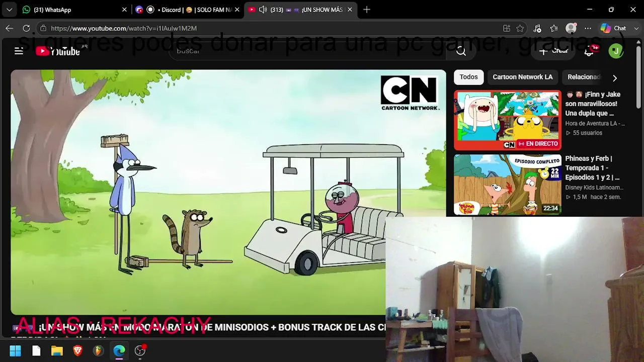
Task: Mute the YouTube tab via speaker icon
Action: (263, 10)
